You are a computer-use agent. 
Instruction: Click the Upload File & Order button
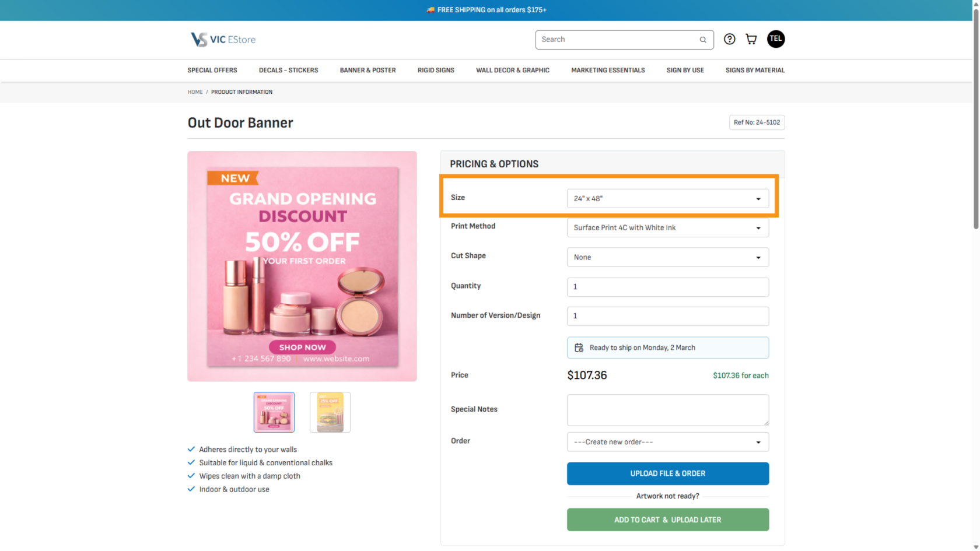(667, 473)
